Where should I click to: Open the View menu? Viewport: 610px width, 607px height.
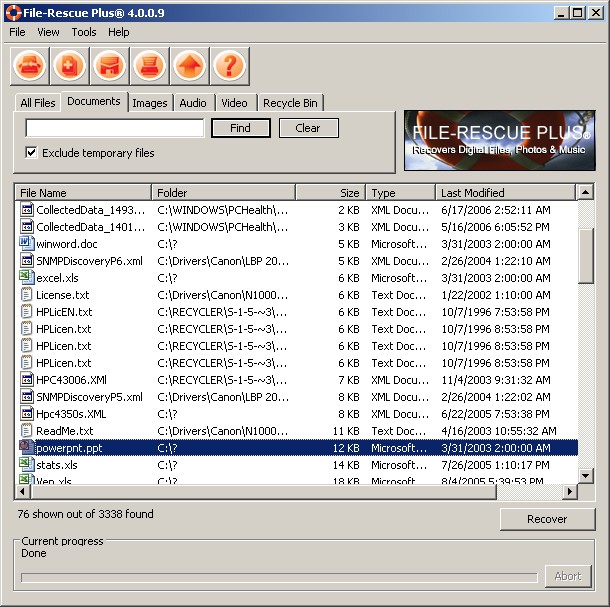click(x=48, y=32)
